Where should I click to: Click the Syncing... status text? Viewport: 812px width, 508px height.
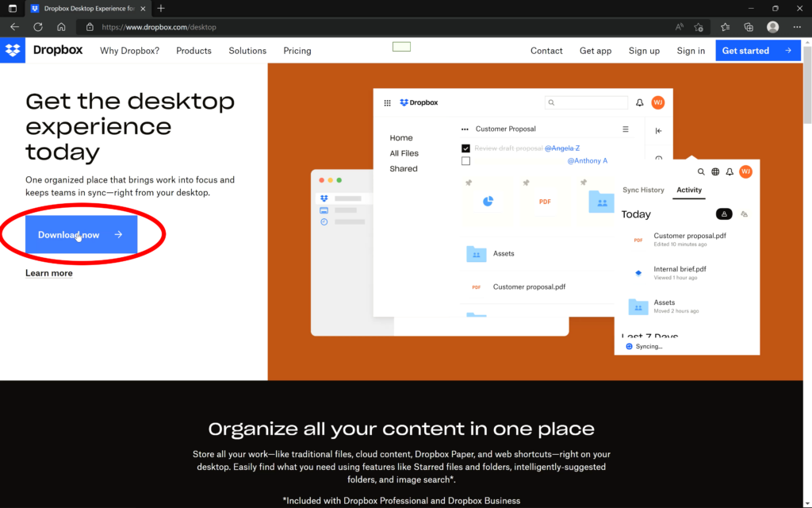pos(649,346)
